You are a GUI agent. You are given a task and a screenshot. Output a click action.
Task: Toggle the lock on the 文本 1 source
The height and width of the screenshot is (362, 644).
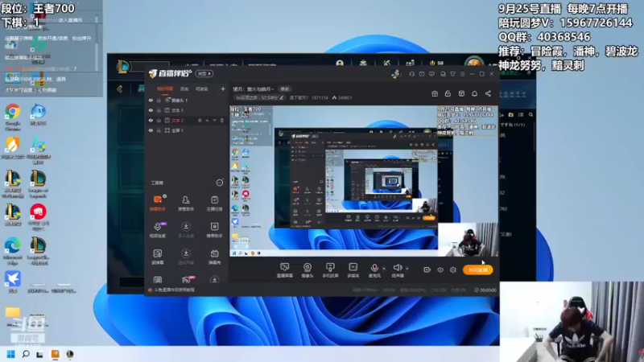(159, 110)
